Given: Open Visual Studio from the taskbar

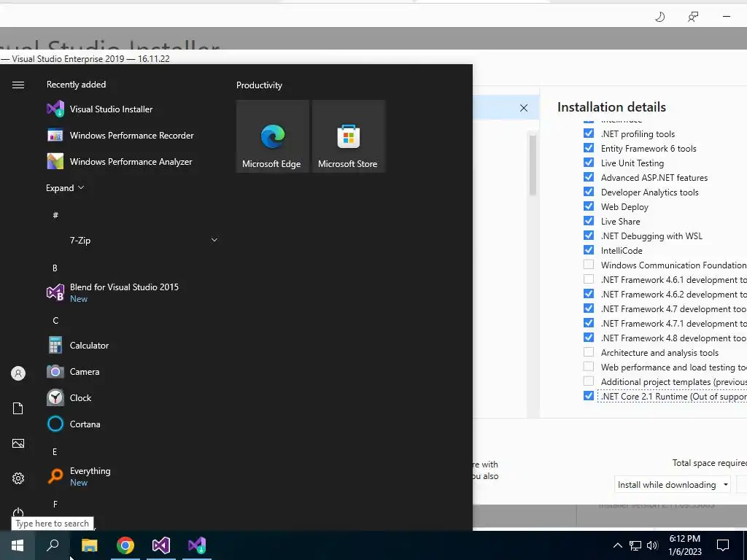Looking at the screenshot, I should coord(161,545).
